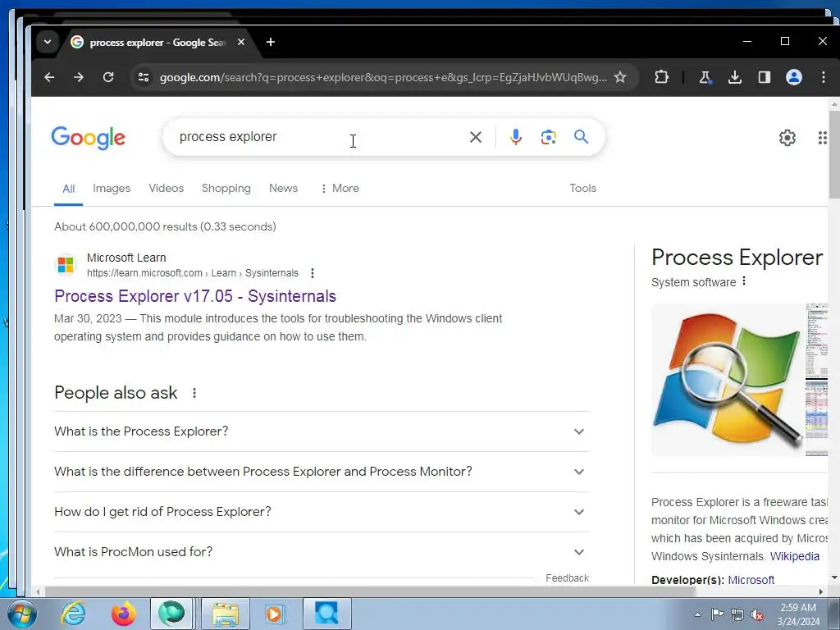Expand How do I get rid of Process Explorer?
This screenshot has width=840, height=630.
(322, 512)
